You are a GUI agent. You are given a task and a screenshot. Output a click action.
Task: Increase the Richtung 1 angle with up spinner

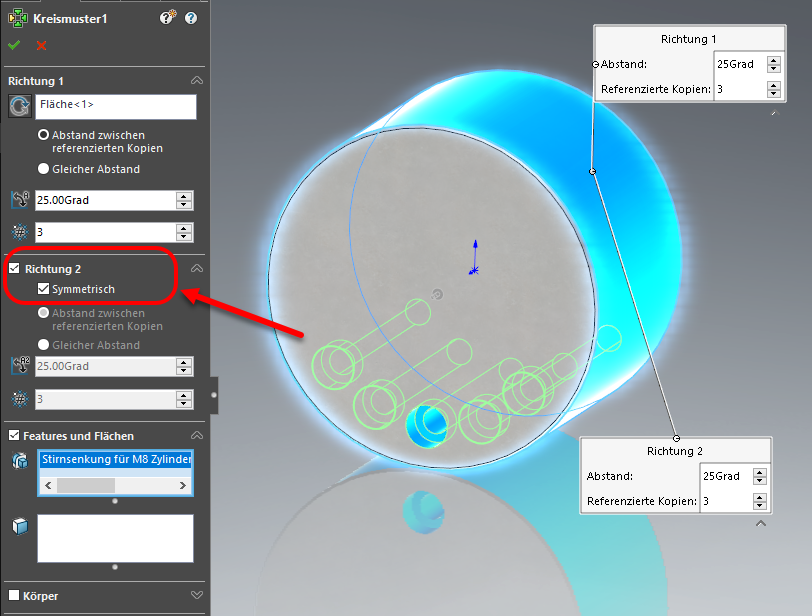pos(184,196)
